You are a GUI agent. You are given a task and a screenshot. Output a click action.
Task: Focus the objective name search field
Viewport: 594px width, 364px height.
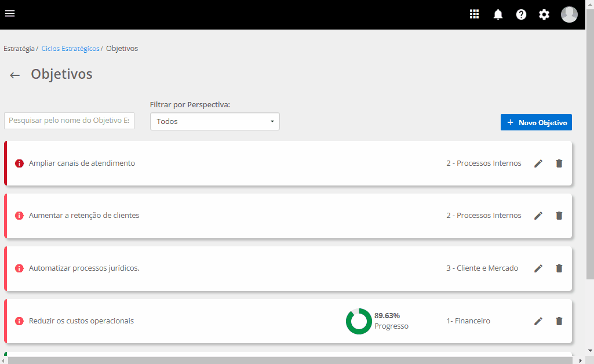point(69,121)
